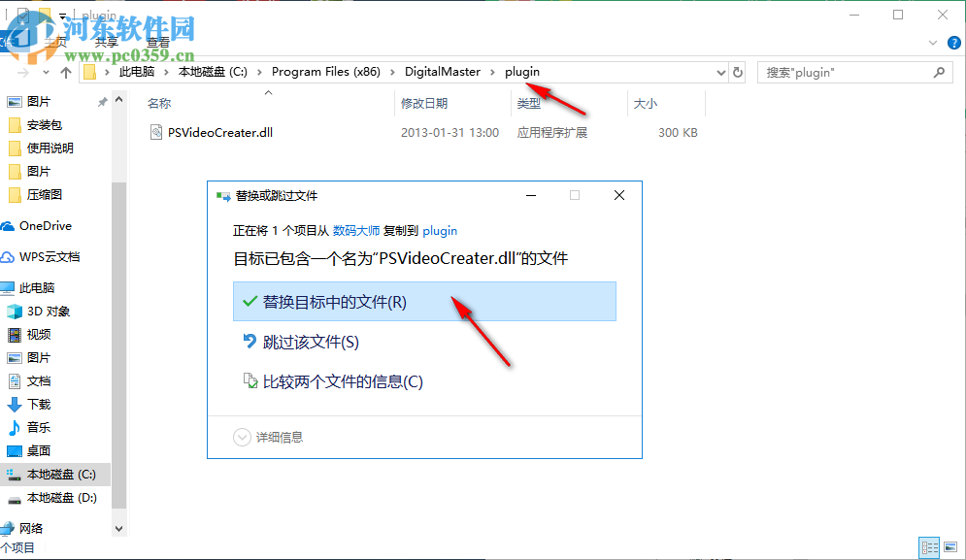This screenshot has width=966, height=560.
Task: Navigate forward with the arrow button
Action: pos(24,72)
